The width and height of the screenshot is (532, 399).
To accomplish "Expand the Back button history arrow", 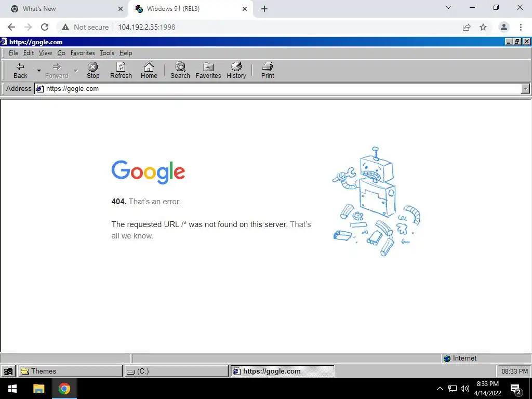I will 39,71.
